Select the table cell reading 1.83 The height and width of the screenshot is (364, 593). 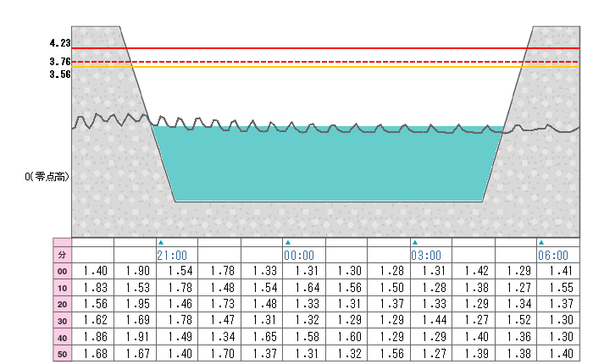coord(92,288)
